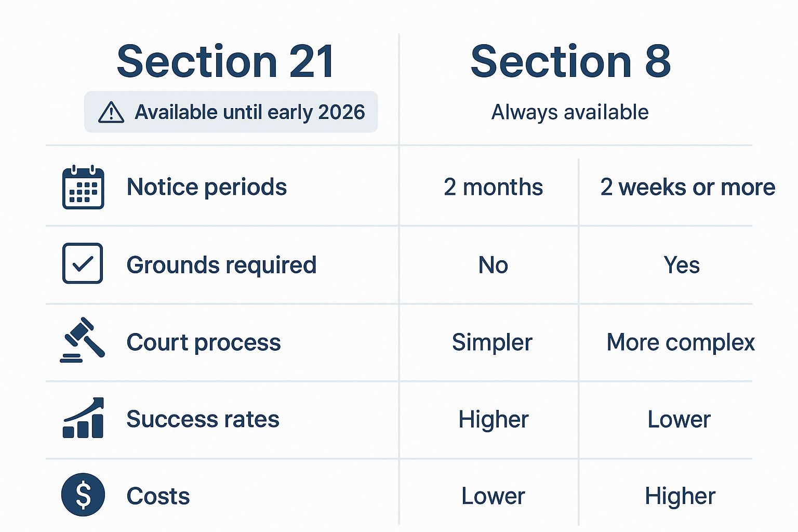The image size is (798, 532).
Task: Click the 'Notice periods' row label
Action: click(207, 187)
